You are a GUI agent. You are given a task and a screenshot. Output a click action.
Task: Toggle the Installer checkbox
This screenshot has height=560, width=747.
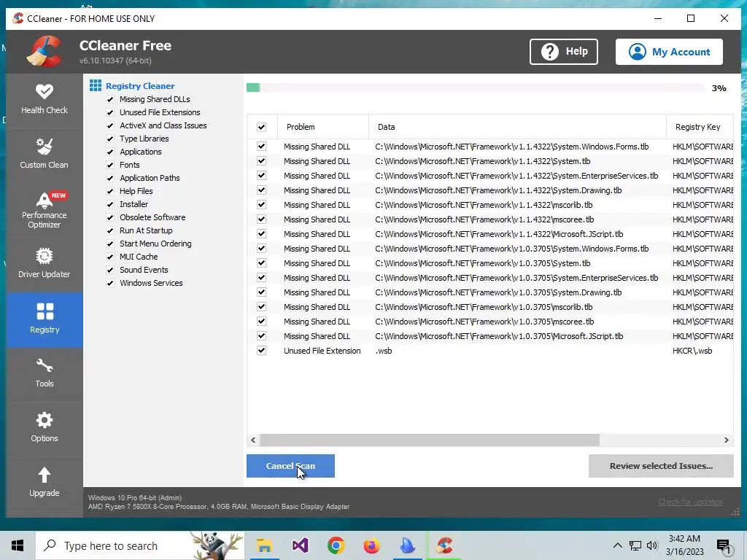[x=110, y=204]
